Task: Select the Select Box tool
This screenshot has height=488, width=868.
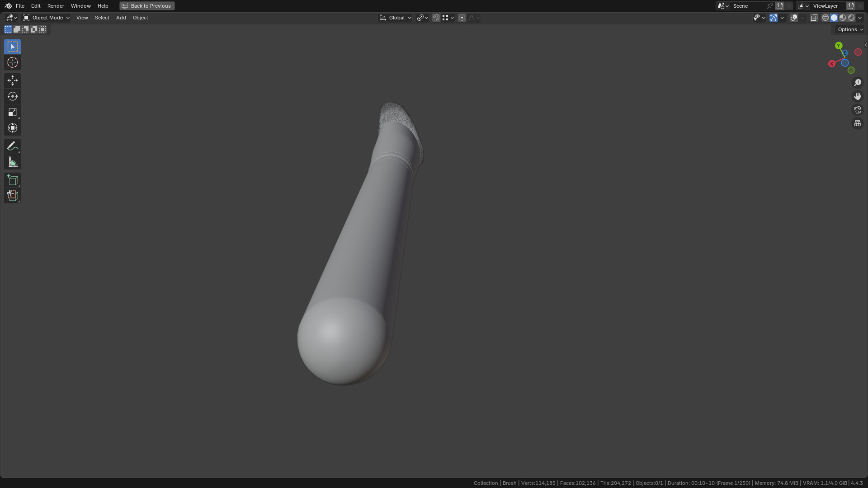Action: click(13, 47)
